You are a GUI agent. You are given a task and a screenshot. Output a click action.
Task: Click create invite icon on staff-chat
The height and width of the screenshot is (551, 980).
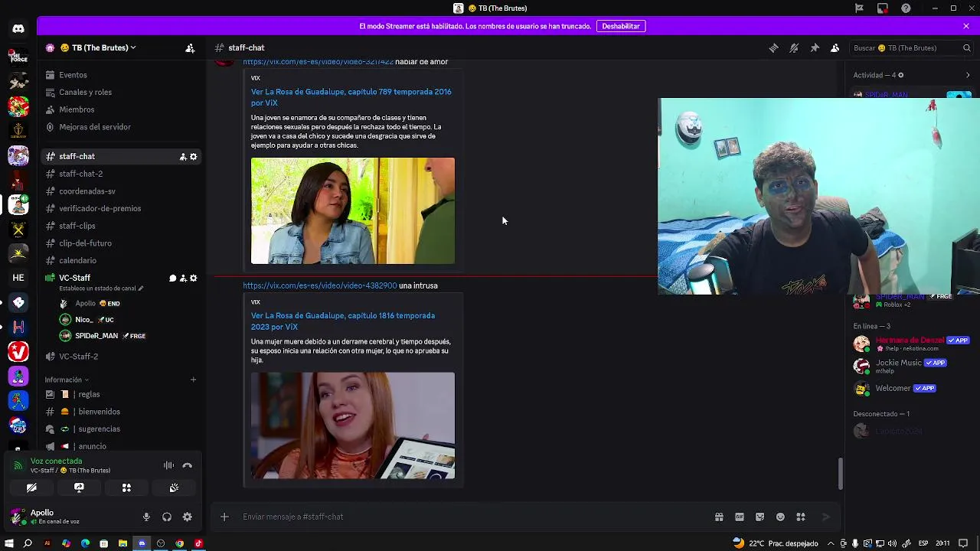183,157
